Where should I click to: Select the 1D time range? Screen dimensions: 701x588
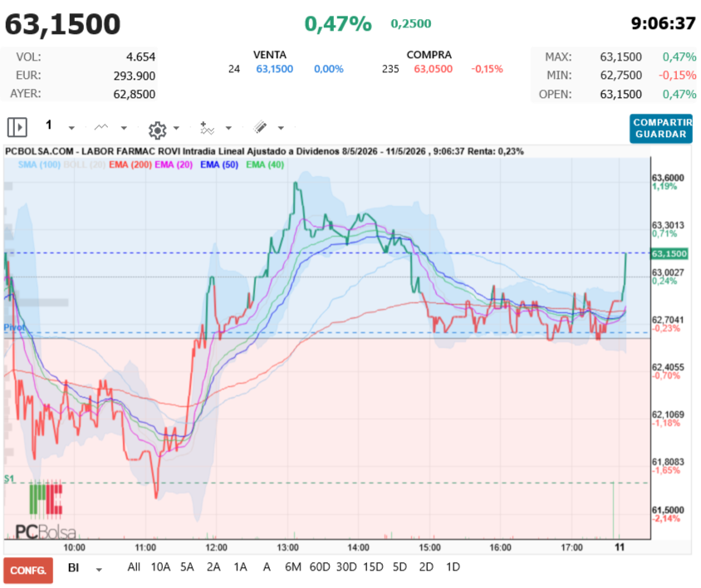pos(453,567)
